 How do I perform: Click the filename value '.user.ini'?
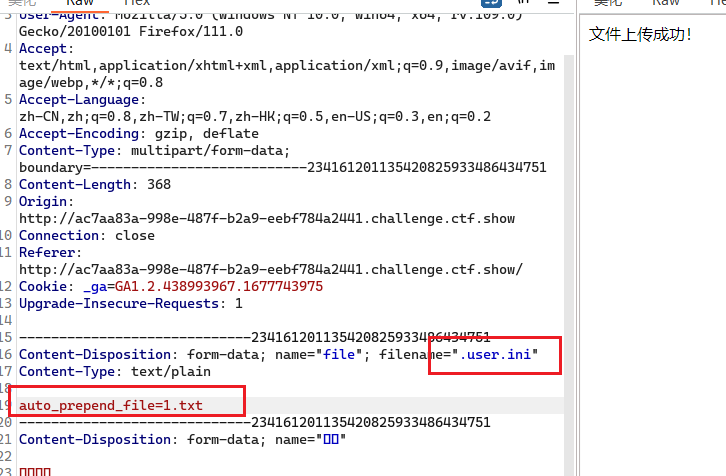click(494, 354)
